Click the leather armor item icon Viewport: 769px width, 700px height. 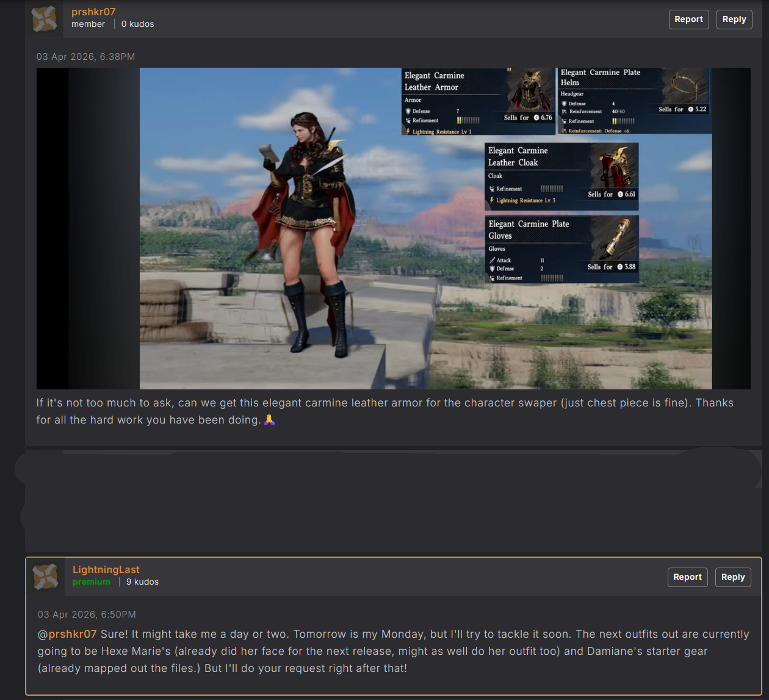tap(530, 90)
